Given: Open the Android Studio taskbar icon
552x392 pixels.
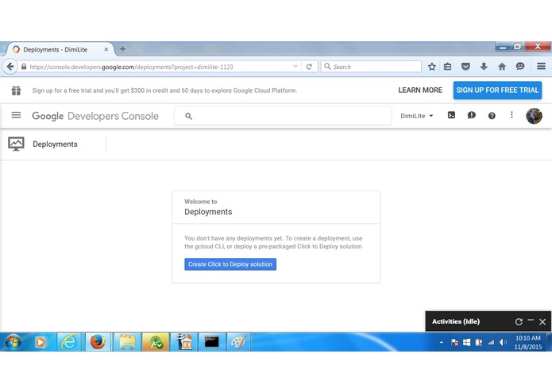Looking at the screenshot, I should 155,342.
